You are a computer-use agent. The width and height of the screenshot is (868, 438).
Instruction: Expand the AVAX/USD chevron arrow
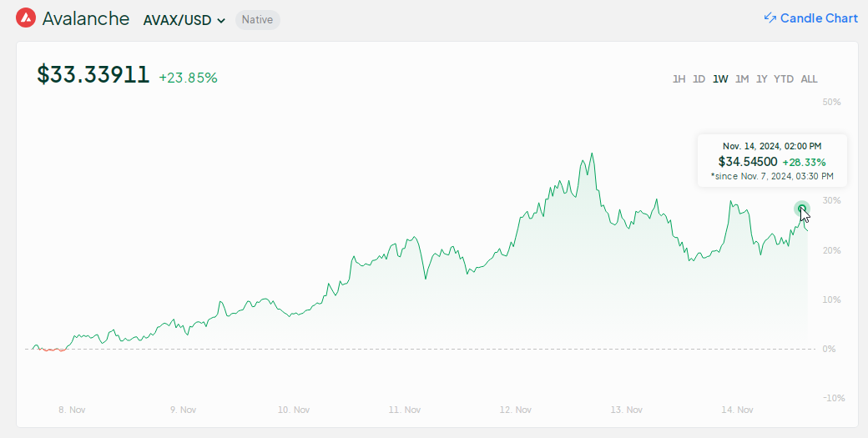[x=221, y=20]
